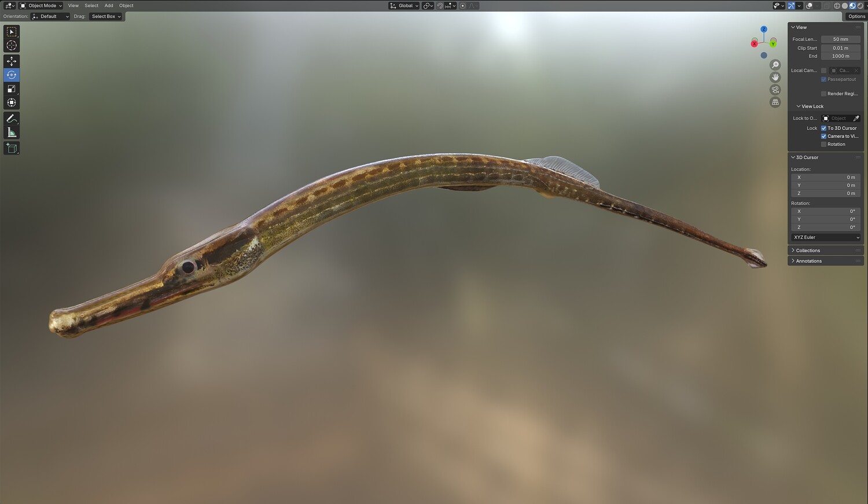This screenshot has width=868, height=504.
Task: Collapse the View Lock subpanel
Action: click(x=810, y=106)
